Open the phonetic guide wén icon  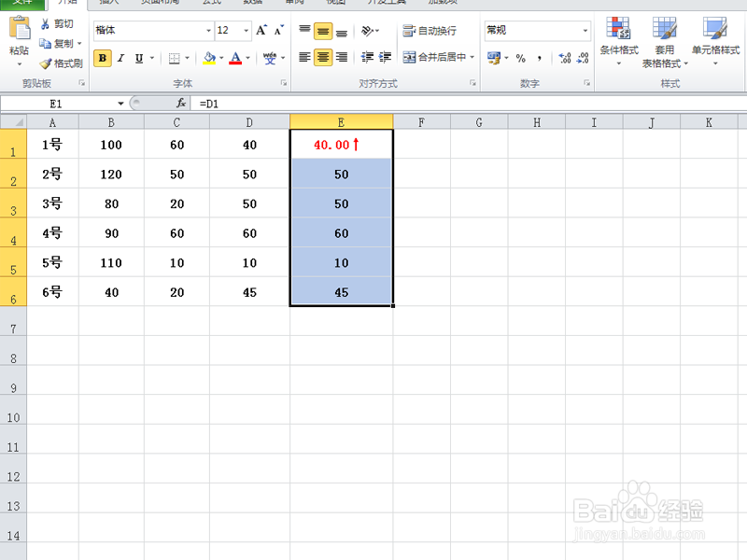pos(270,58)
